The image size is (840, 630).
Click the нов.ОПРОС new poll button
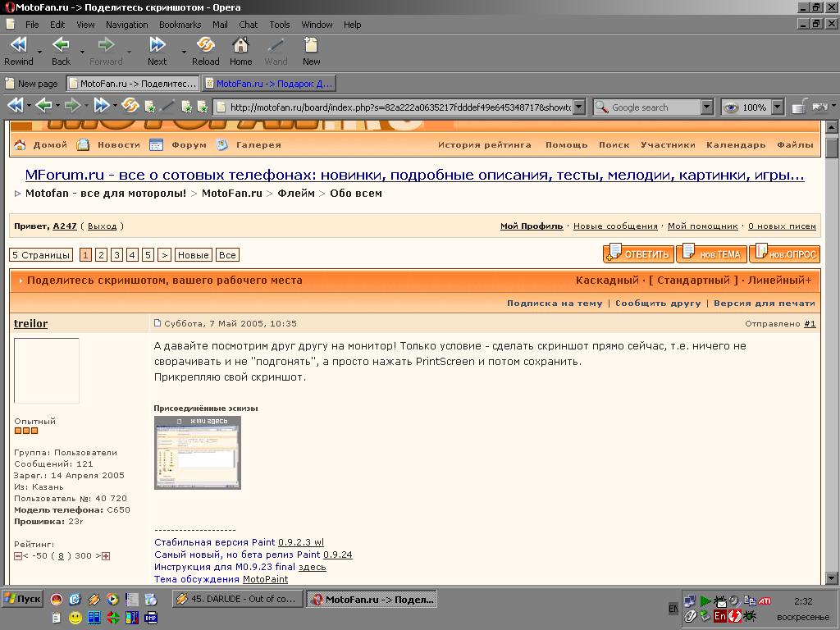point(784,253)
